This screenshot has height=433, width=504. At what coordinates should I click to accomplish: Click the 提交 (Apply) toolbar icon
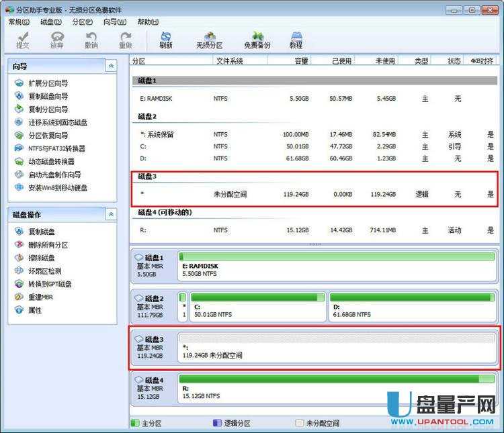click(x=23, y=40)
